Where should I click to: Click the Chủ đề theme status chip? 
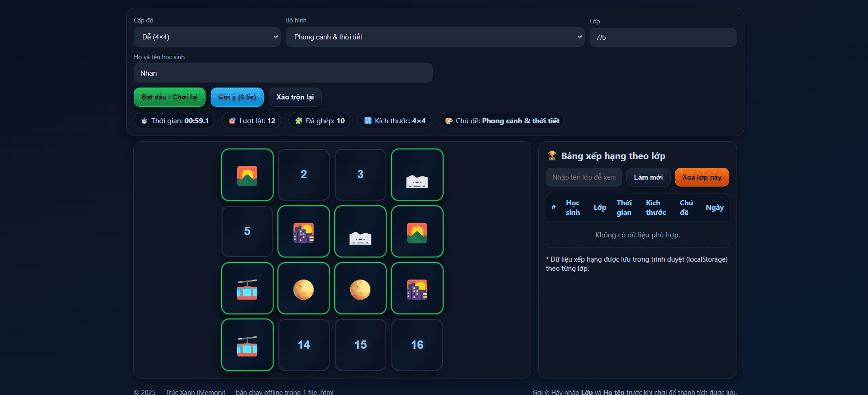pos(502,121)
